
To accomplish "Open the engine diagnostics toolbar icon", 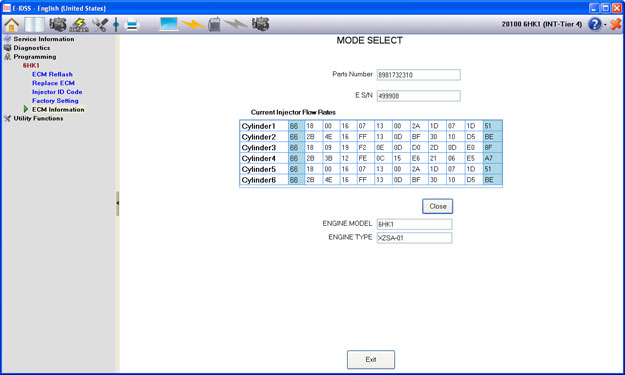I will coord(58,25).
